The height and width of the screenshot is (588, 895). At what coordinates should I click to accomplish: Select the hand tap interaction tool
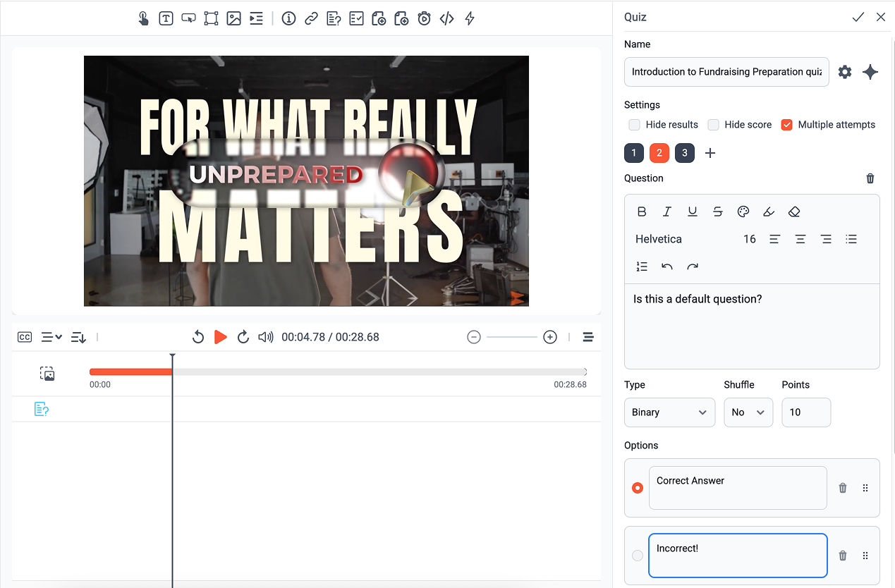143,19
